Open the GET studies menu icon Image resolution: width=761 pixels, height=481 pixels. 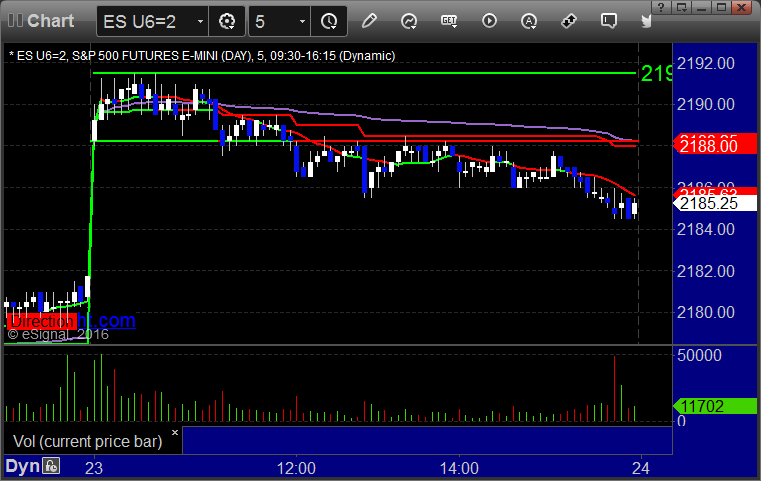pyautogui.click(x=449, y=21)
